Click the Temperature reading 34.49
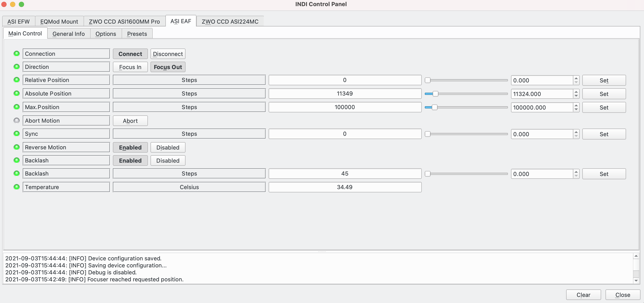644x303 pixels. pos(345,187)
